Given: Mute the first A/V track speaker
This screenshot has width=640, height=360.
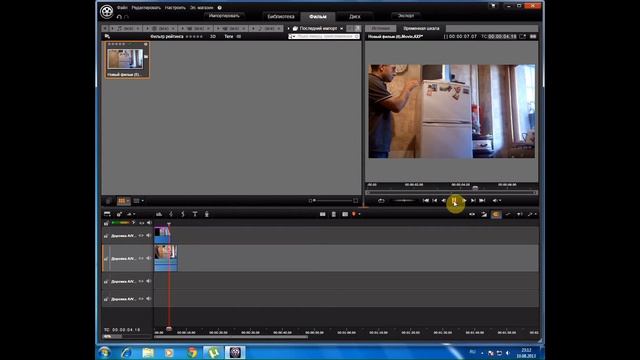Looking at the screenshot, I should click(149, 236).
